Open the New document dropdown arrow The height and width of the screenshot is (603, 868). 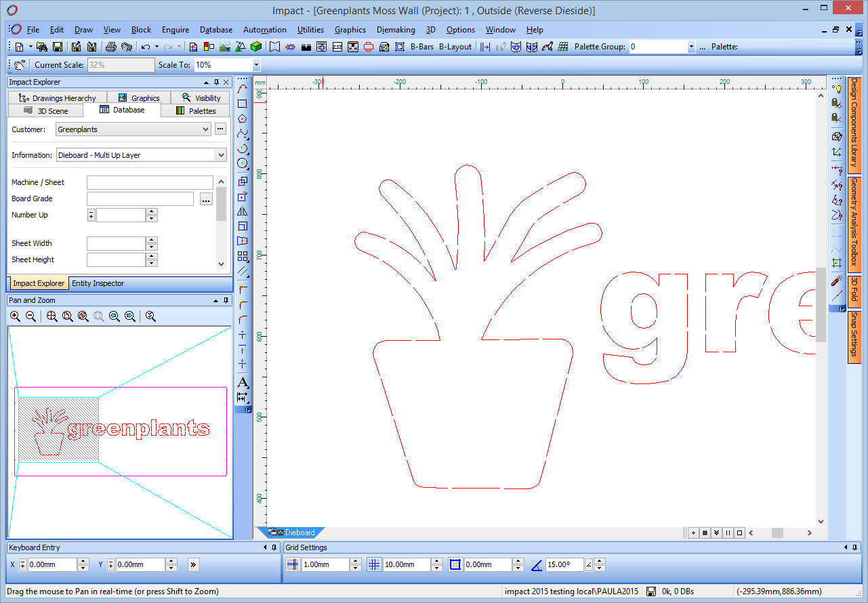point(30,47)
